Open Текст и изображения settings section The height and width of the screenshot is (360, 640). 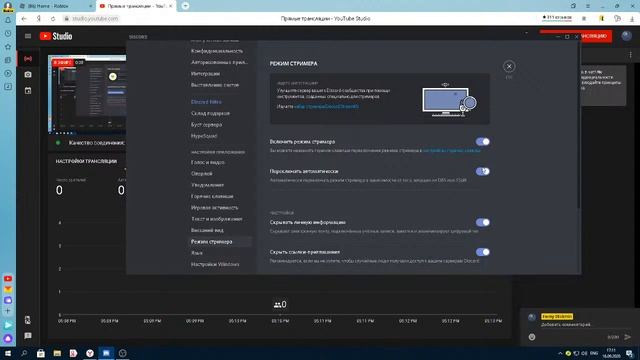tap(216, 219)
